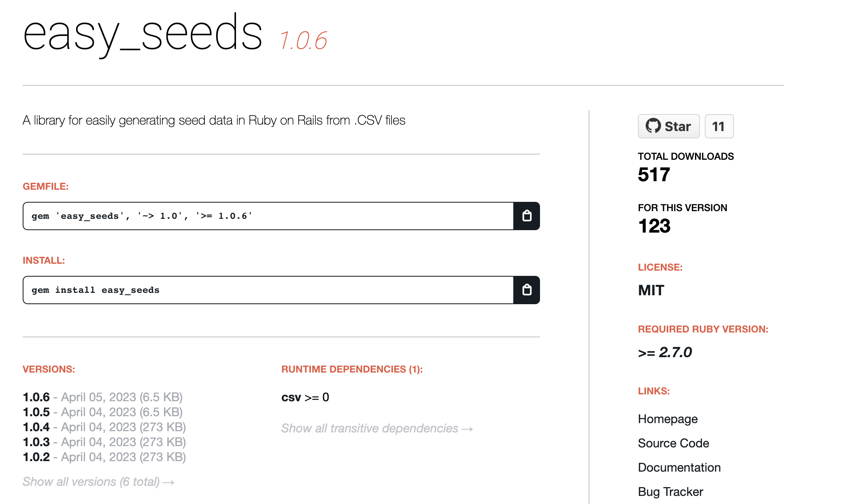Open the GitHub star count 11
This screenshot has height=504, width=842.
point(719,126)
